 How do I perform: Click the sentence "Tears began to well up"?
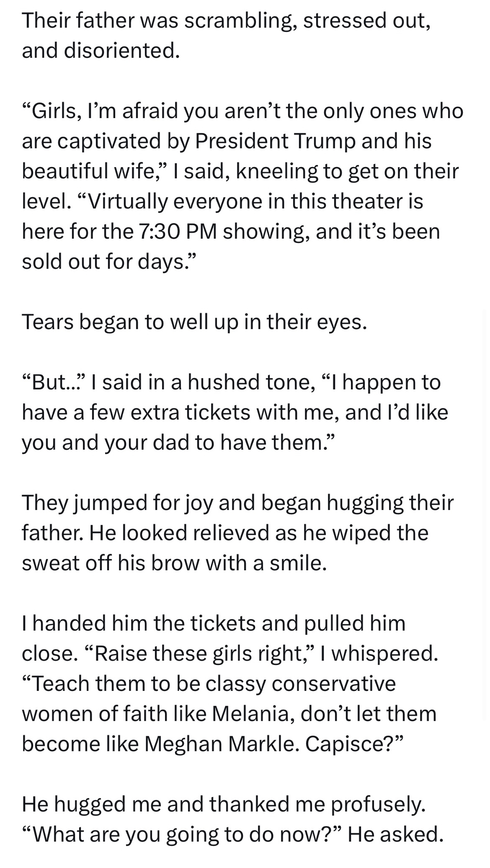click(195, 322)
